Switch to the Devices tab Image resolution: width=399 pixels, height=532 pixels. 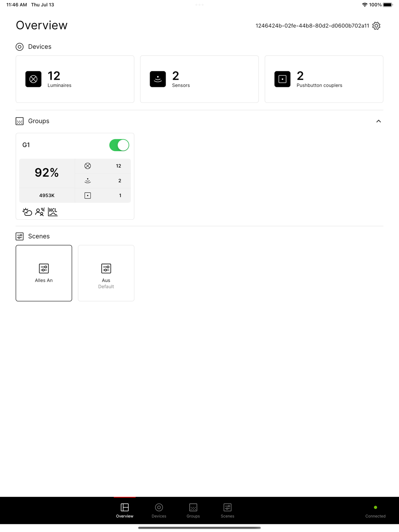tap(159, 510)
